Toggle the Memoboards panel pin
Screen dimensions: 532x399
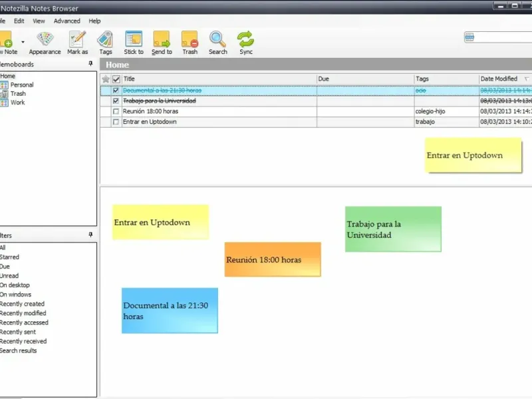point(90,64)
